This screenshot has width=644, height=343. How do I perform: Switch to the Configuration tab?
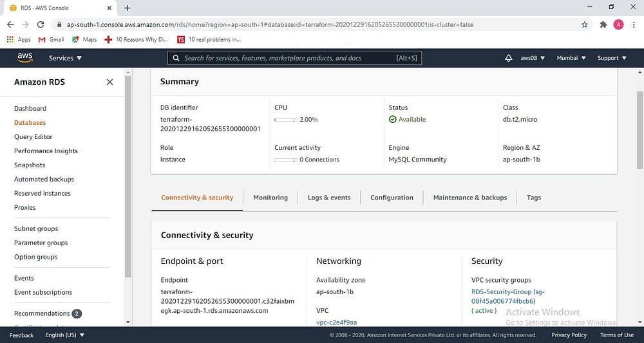[392, 198]
